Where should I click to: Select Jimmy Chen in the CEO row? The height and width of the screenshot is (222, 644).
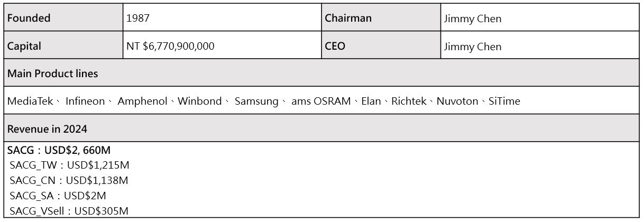(x=472, y=47)
